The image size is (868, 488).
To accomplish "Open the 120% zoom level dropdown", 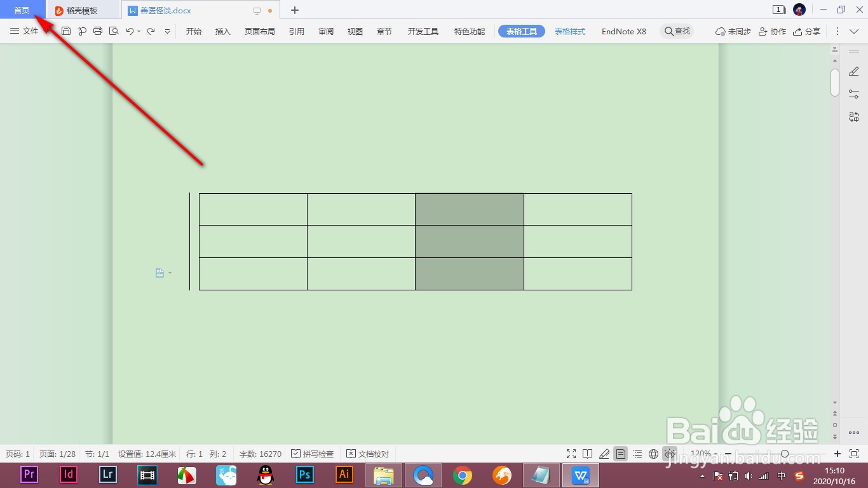I will pos(704,454).
